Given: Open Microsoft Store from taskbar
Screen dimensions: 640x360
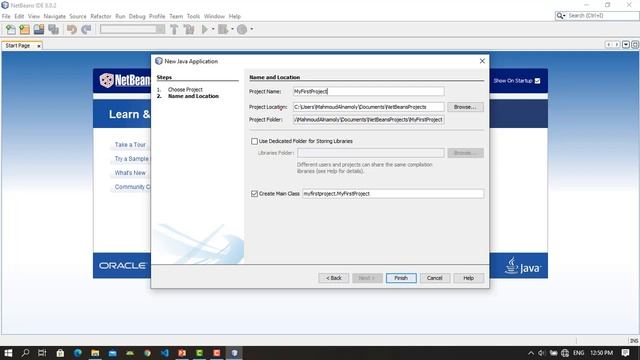Looking at the screenshot, I should point(60,353).
